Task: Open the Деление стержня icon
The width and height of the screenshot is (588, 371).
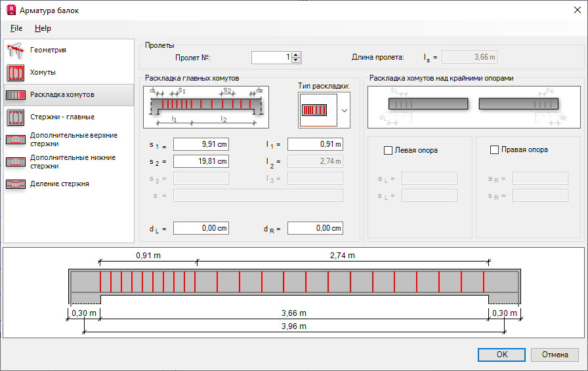Action: (x=15, y=184)
